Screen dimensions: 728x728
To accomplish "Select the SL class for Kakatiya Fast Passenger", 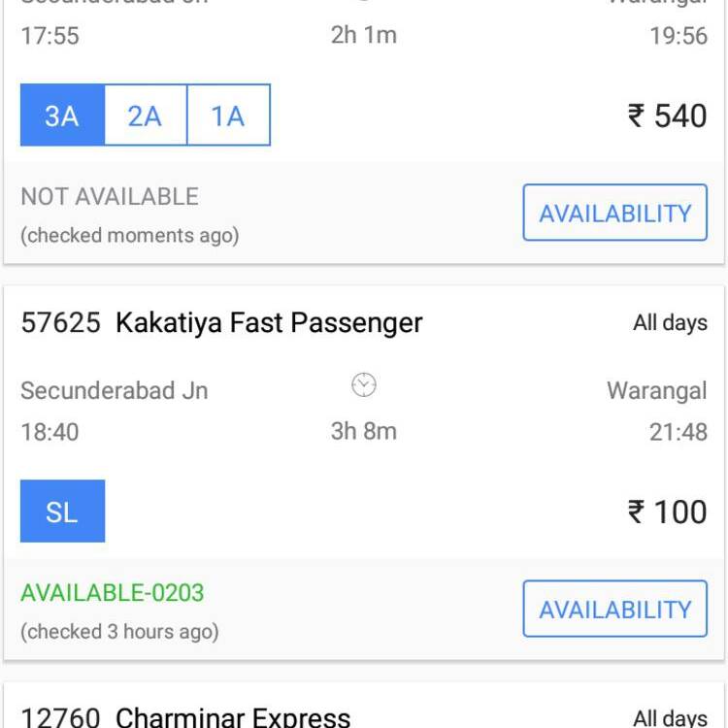I will tap(63, 511).
